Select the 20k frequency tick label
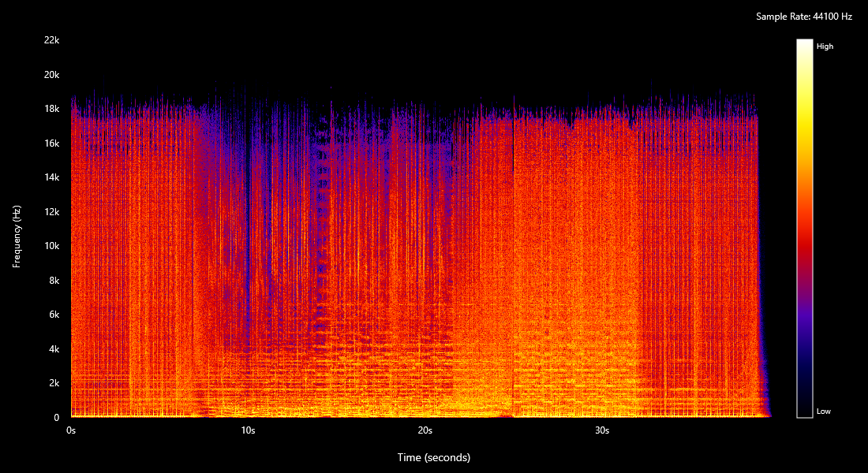 [x=52, y=75]
